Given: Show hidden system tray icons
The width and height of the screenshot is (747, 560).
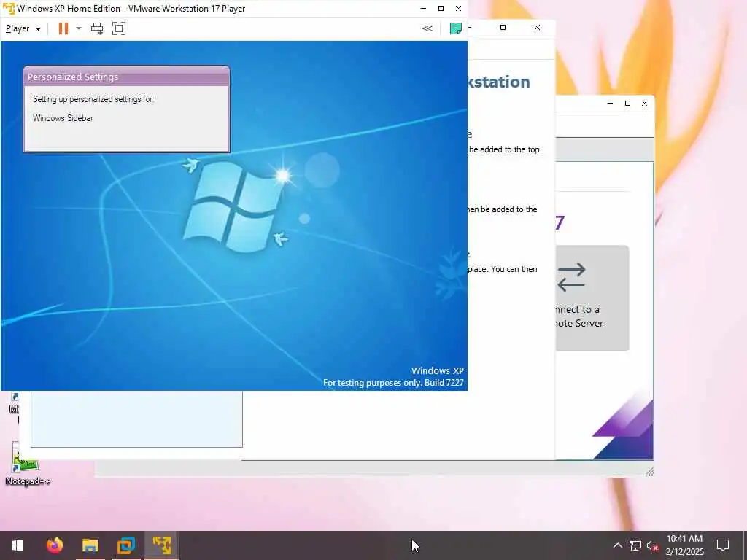Looking at the screenshot, I should [617, 545].
